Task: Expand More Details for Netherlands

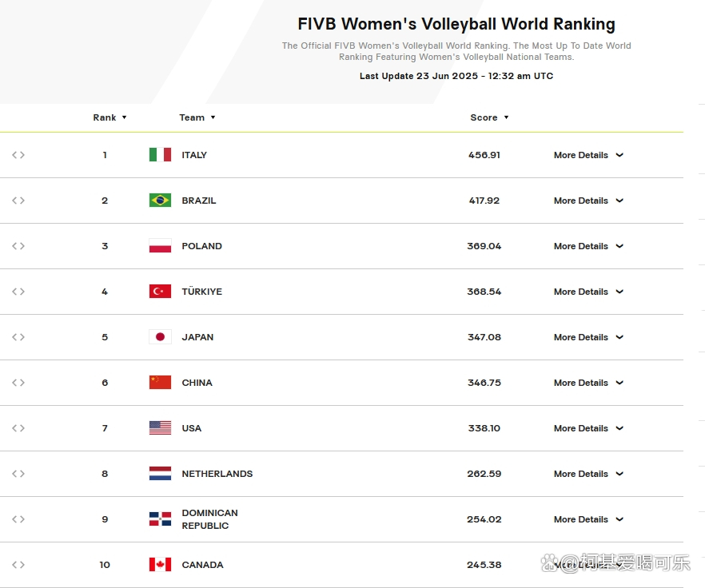Action: (x=588, y=474)
